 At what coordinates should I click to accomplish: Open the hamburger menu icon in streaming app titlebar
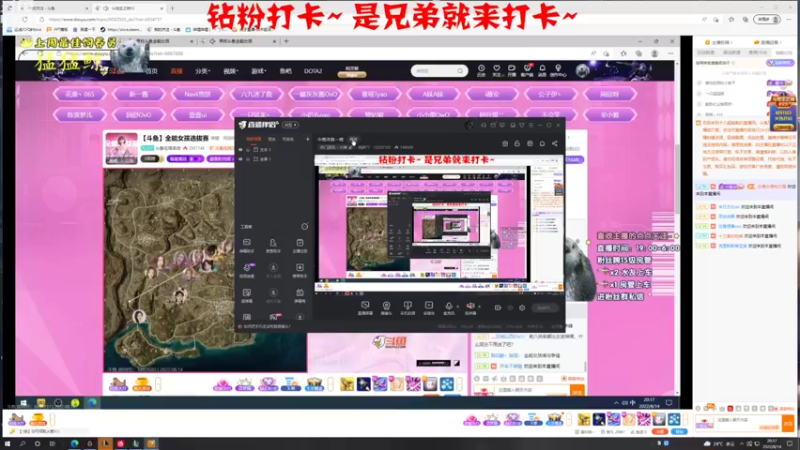[531, 125]
